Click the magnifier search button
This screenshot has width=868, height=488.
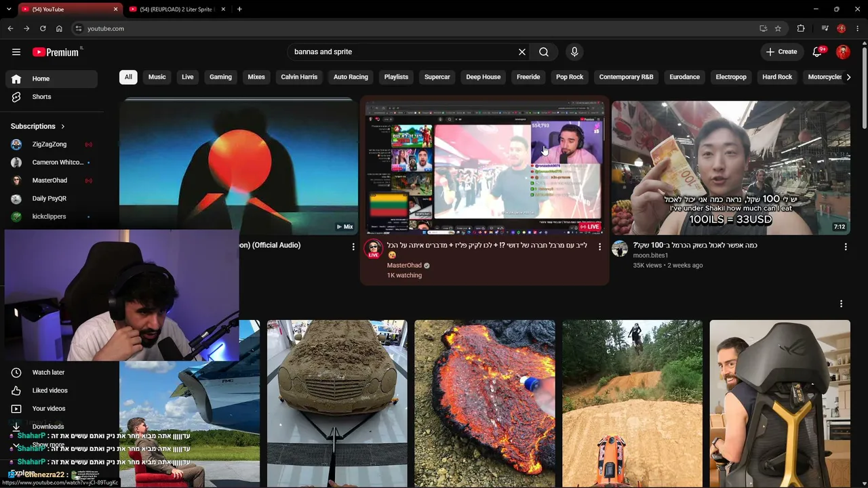[x=544, y=52]
